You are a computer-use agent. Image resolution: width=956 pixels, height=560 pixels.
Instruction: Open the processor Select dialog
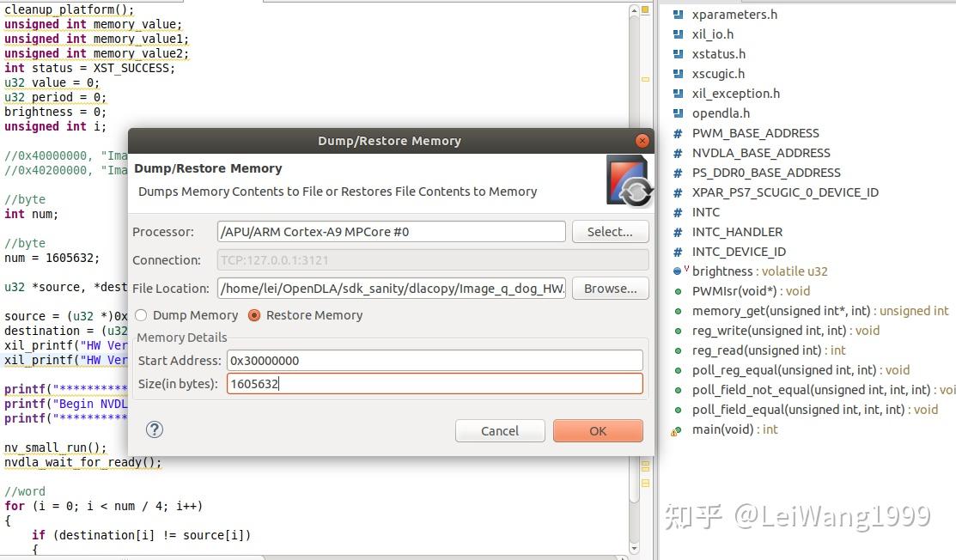click(x=610, y=231)
